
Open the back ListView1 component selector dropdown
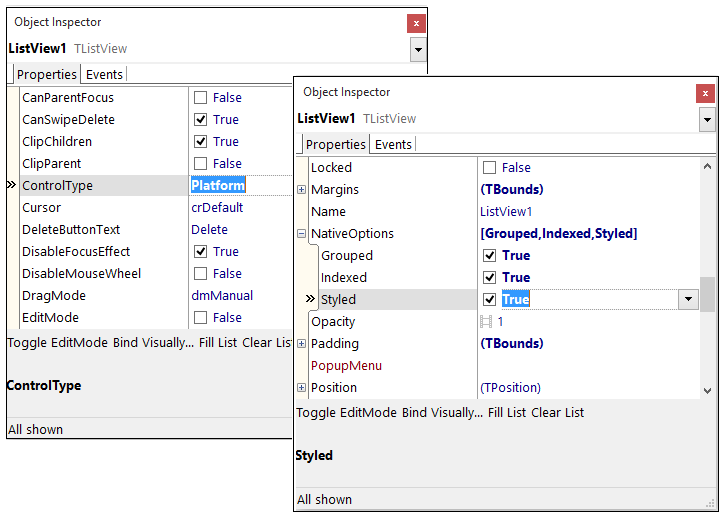(417, 49)
